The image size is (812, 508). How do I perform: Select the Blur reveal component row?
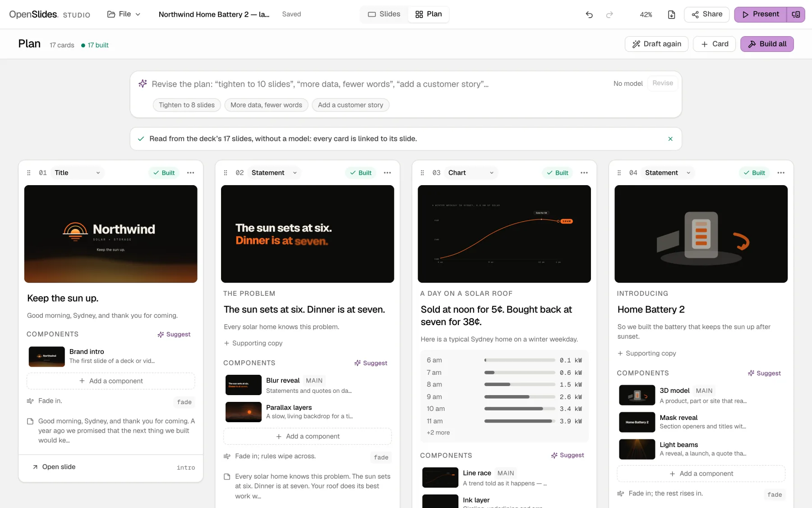pyautogui.click(x=308, y=385)
